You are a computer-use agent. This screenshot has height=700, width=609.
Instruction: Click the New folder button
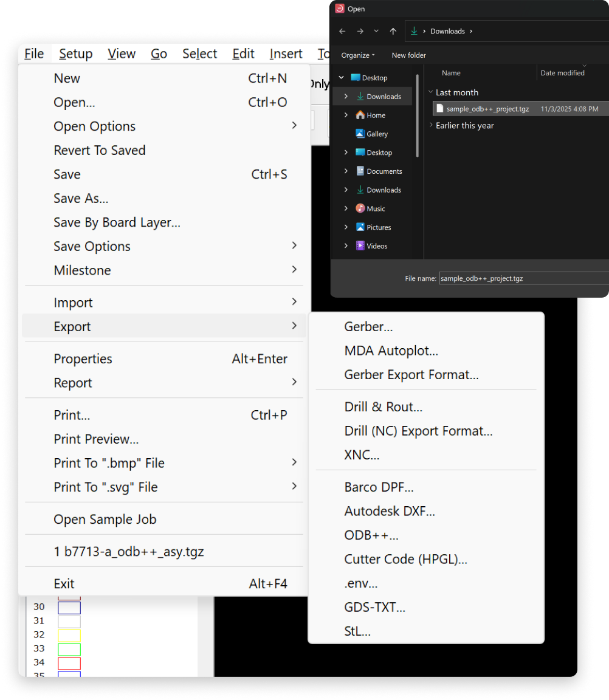tap(408, 55)
